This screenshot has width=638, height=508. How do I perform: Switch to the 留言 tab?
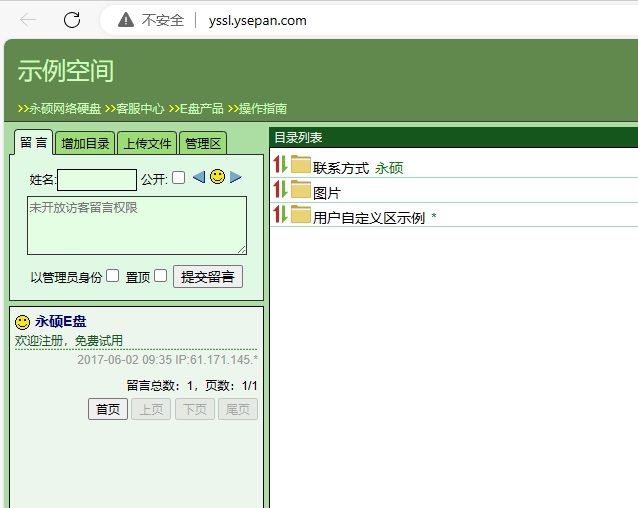(33, 142)
